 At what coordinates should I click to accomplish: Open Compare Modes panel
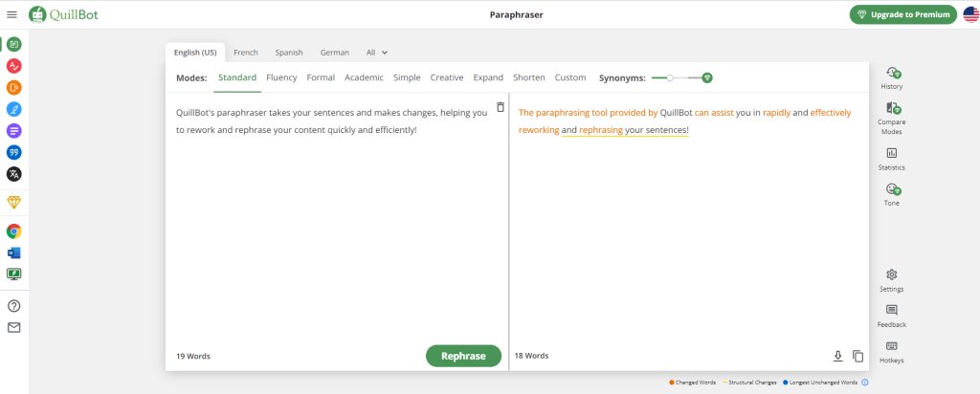[x=891, y=119]
